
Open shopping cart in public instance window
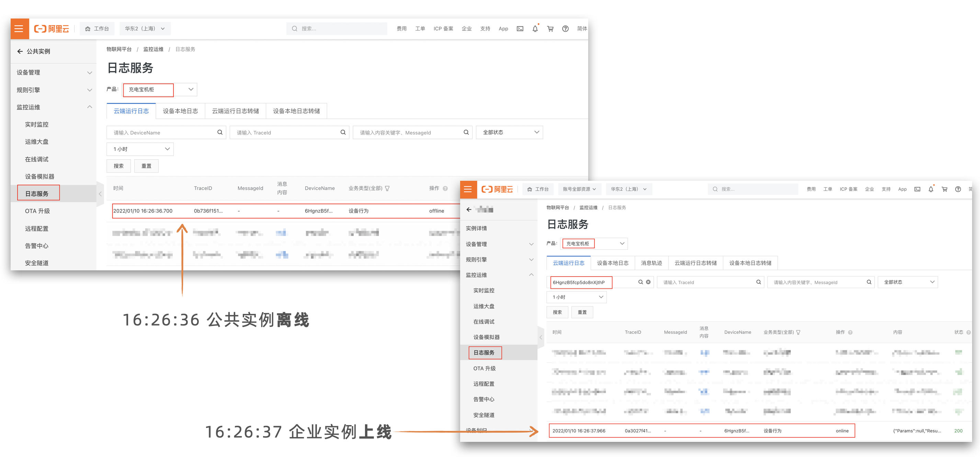[x=550, y=28]
